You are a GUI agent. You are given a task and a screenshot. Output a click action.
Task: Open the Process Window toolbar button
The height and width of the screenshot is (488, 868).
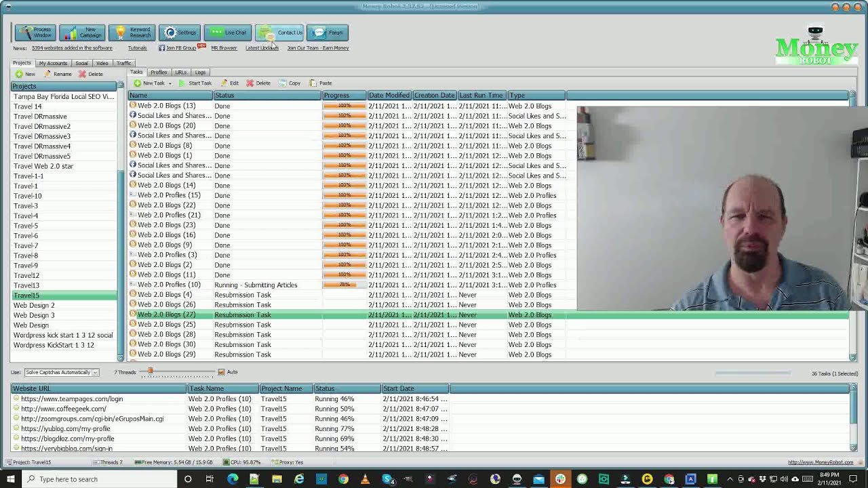(x=35, y=33)
